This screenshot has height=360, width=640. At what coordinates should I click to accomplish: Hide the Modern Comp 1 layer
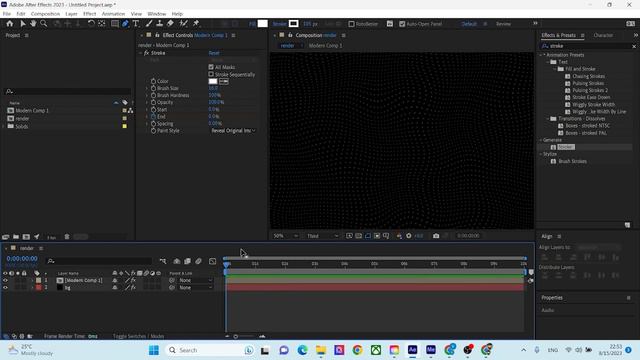coord(5,280)
